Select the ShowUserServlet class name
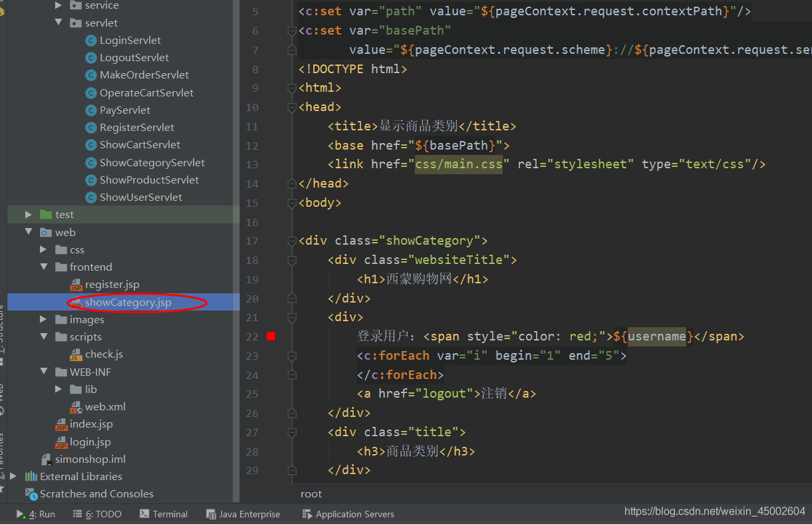Image resolution: width=812 pixels, height=524 pixels. pos(141,197)
